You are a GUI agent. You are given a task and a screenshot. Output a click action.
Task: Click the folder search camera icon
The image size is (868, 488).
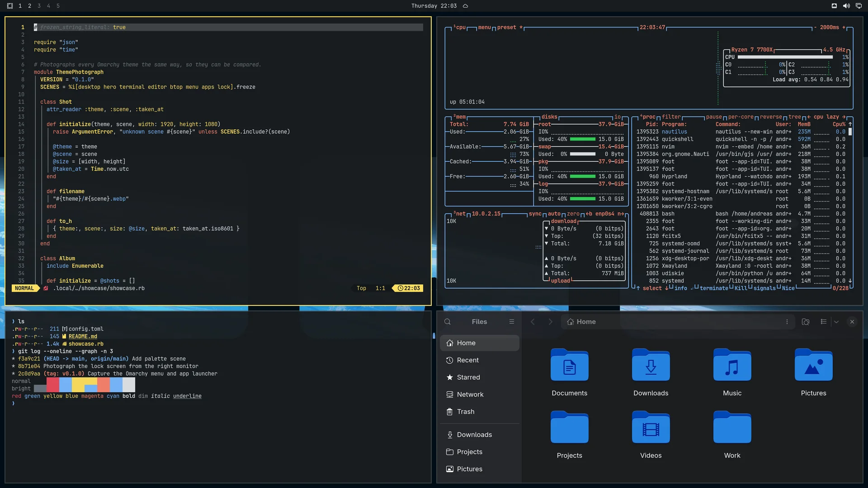coord(805,322)
